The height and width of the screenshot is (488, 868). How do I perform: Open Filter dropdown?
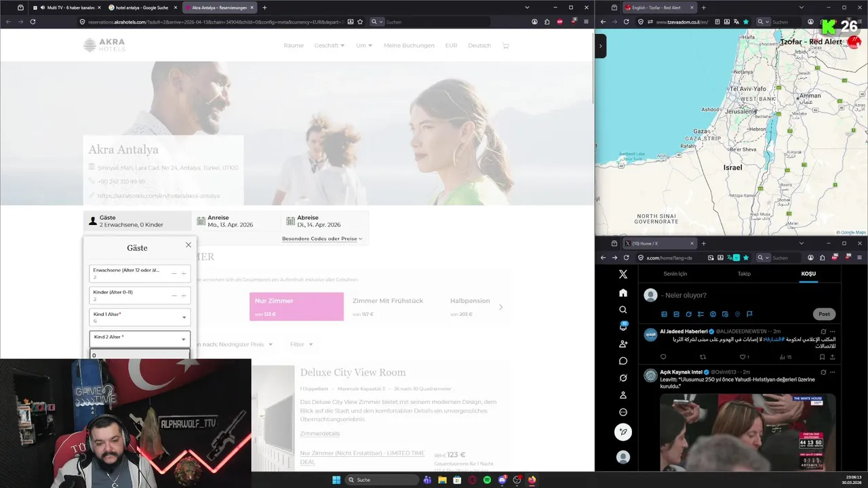301,344
